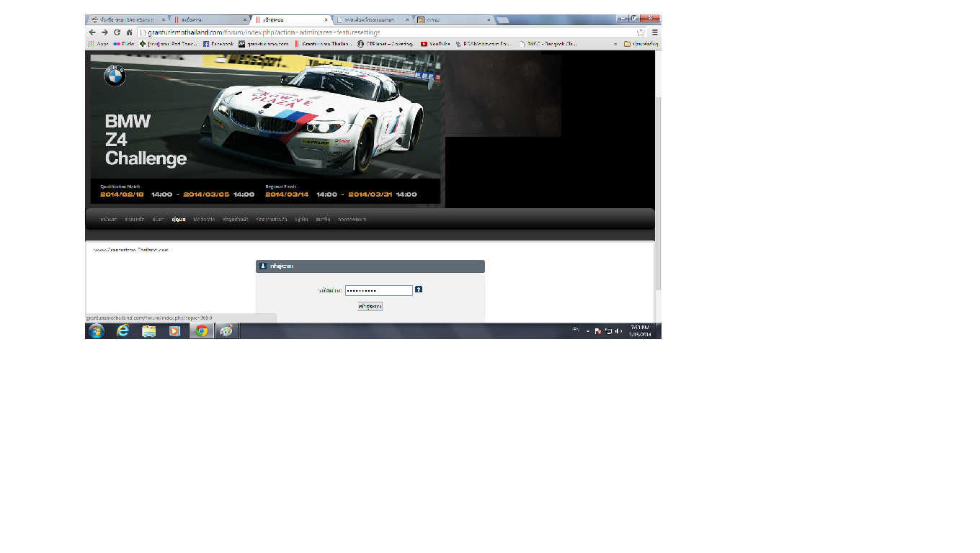Open ช่วยเหลือ (Help) in forum menu
The image size is (980, 553).
click(134, 219)
